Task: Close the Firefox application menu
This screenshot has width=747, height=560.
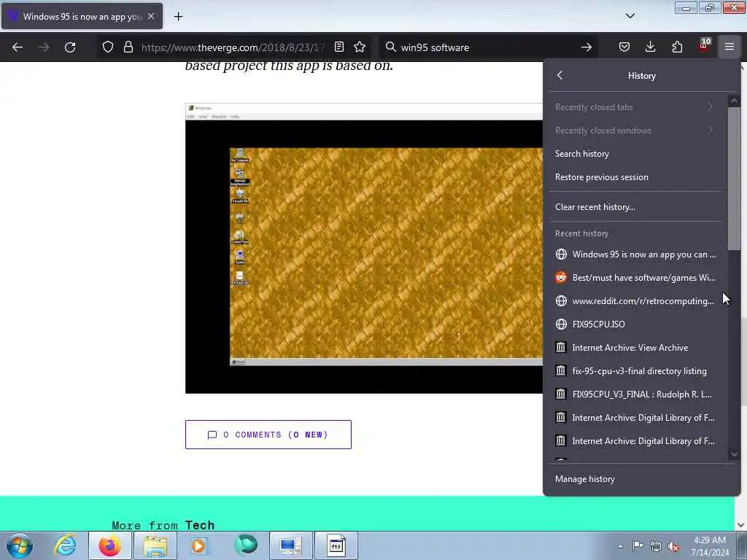Action: click(729, 47)
